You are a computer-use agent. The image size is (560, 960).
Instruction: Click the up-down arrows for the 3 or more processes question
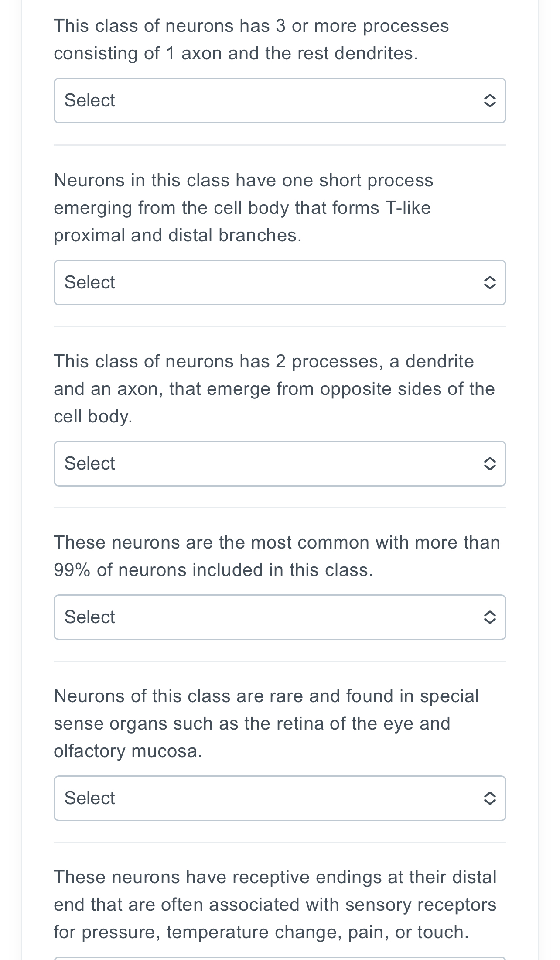(x=489, y=101)
